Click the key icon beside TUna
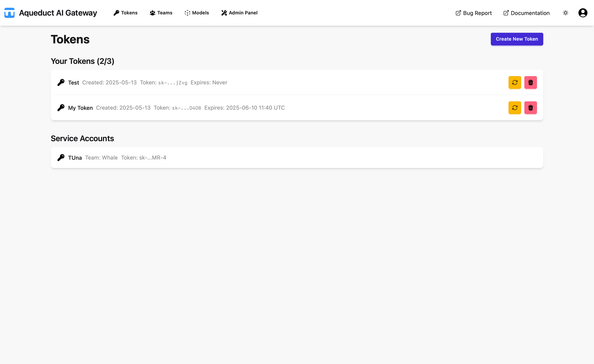This screenshot has height=364, width=594. click(x=61, y=158)
